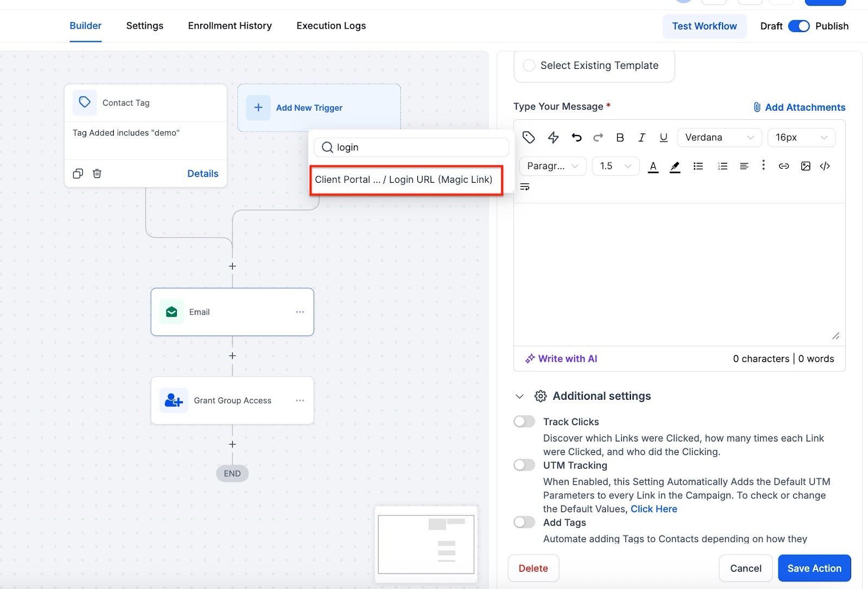This screenshot has width=868, height=589.
Task: Click the undo arrow in editor toolbar
Action: pos(576,138)
